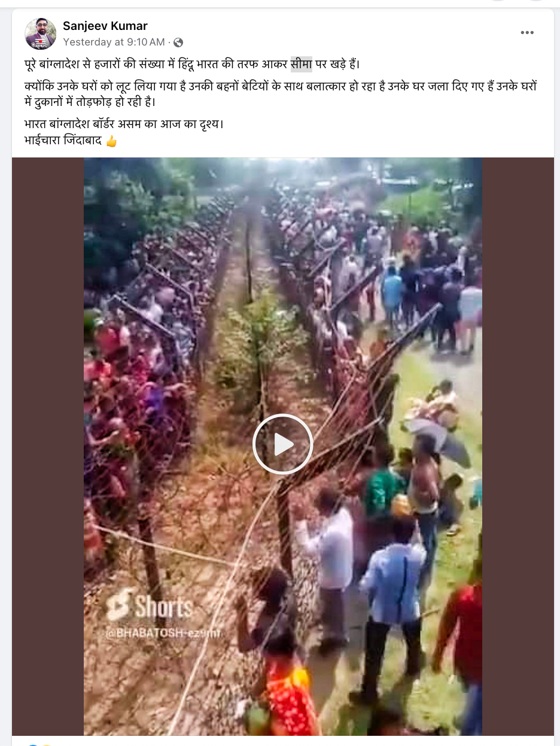Play the video with the center play button
The width and height of the screenshot is (560, 746).
[x=282, y=444]
